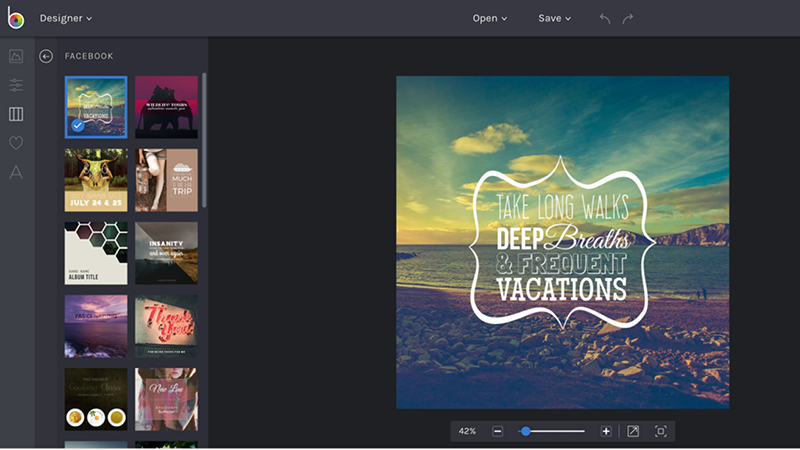Select the TAKE LONG WALKS text

562,207
